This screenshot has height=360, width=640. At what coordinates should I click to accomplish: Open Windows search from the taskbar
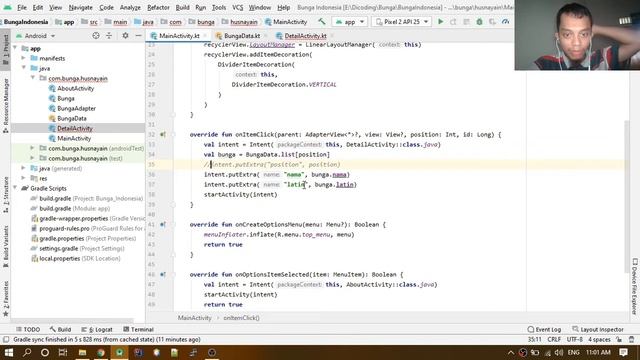click(x=27, y=352)
